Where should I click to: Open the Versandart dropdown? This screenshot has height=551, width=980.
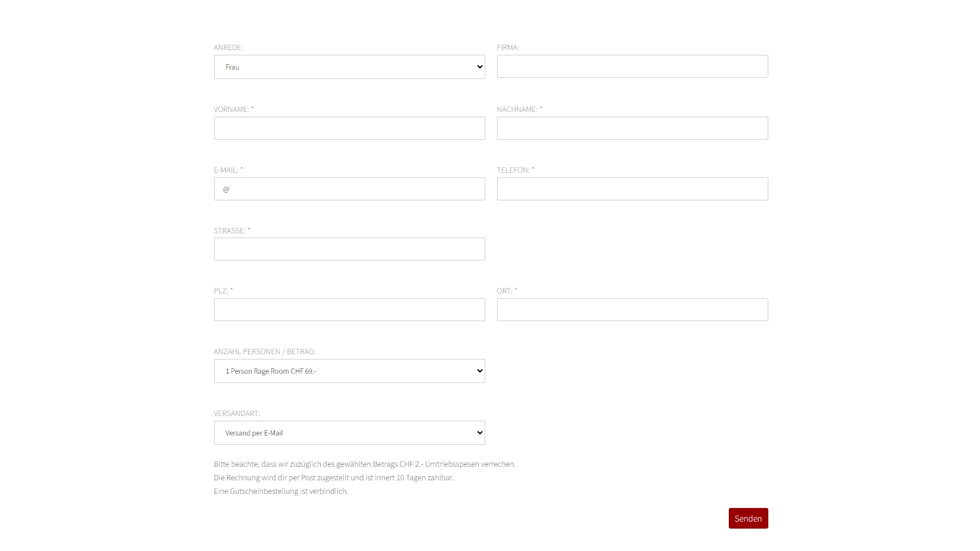click(349, 433)
